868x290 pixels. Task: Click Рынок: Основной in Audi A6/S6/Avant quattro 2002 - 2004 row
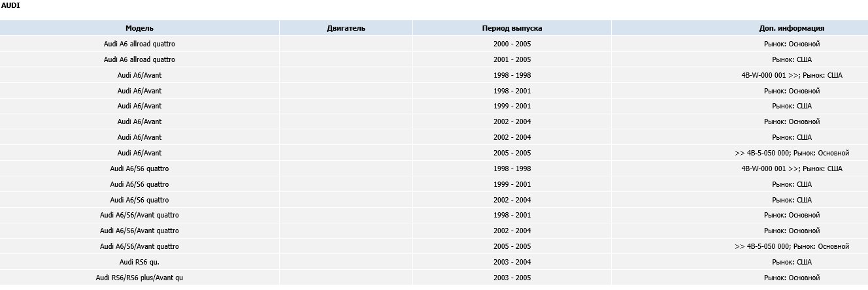pyautogui.click(x=792, y=231)
